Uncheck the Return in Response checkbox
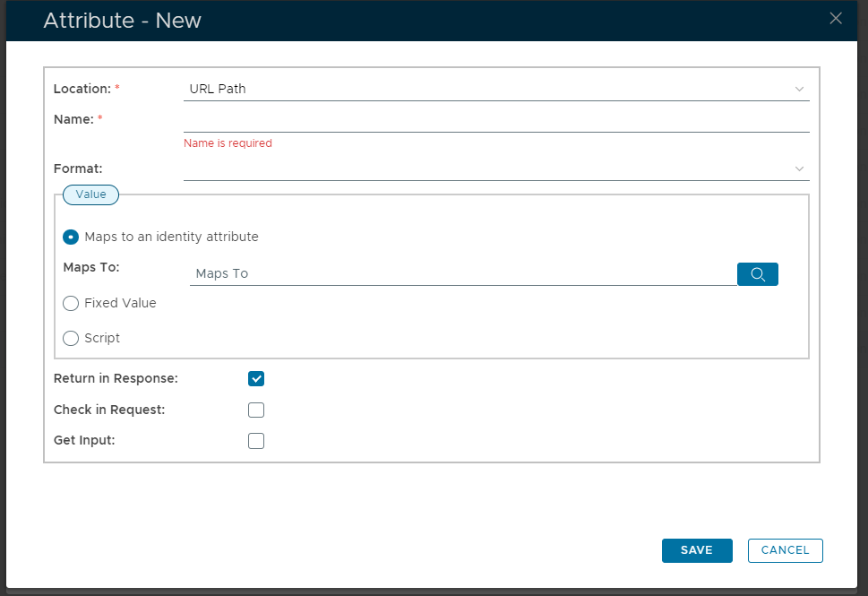Viewport: 868px width, 596px height. (256, 378)
